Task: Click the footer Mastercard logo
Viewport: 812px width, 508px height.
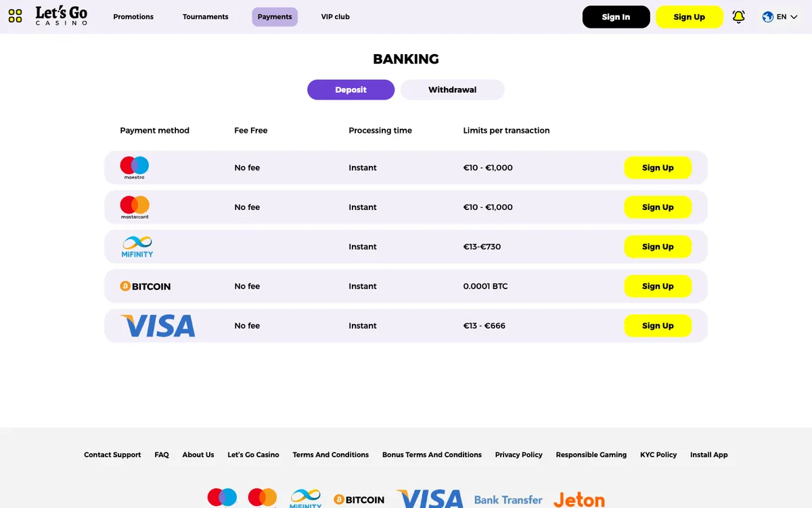Action: (x=263, y=498)
